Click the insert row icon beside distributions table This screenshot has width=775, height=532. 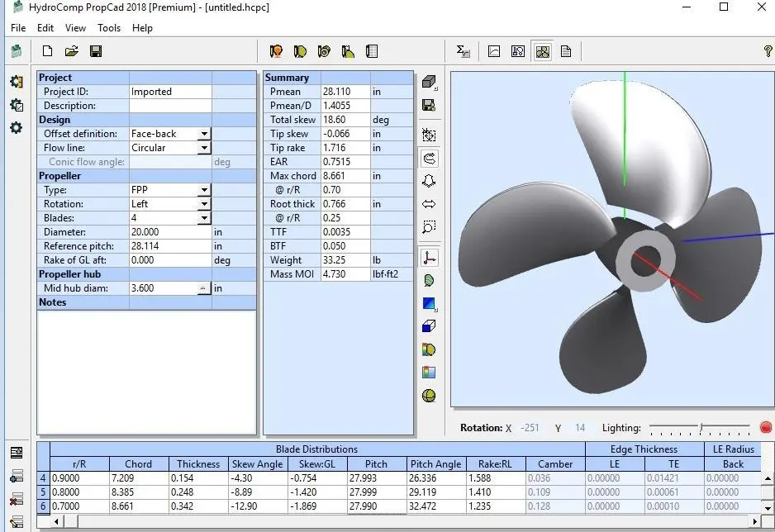17,476
